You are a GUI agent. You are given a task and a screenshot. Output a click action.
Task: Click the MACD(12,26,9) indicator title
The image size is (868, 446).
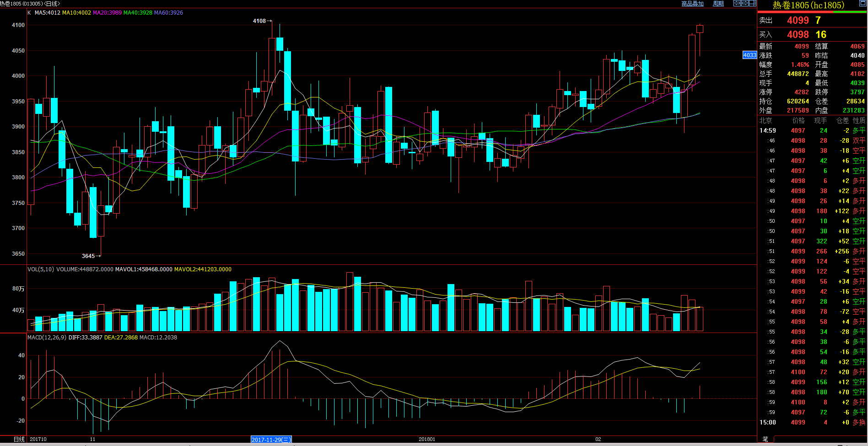click(x=47, y=338)
